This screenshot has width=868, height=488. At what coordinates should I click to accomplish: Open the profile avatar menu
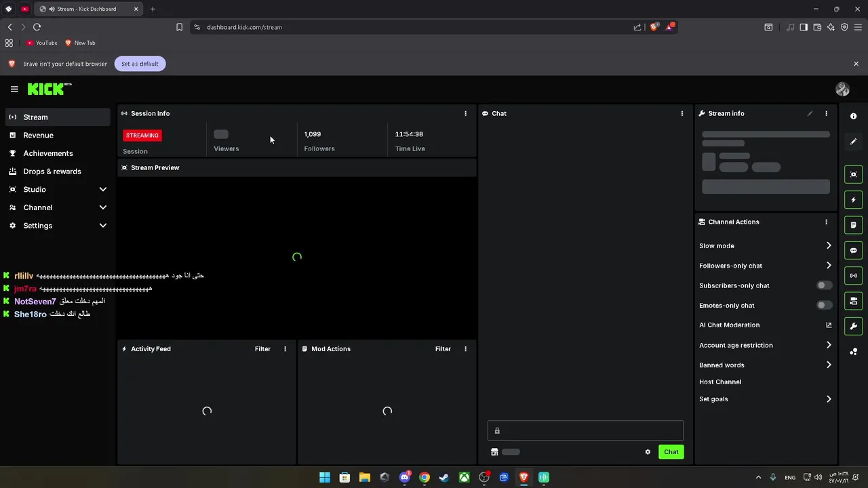842,89
